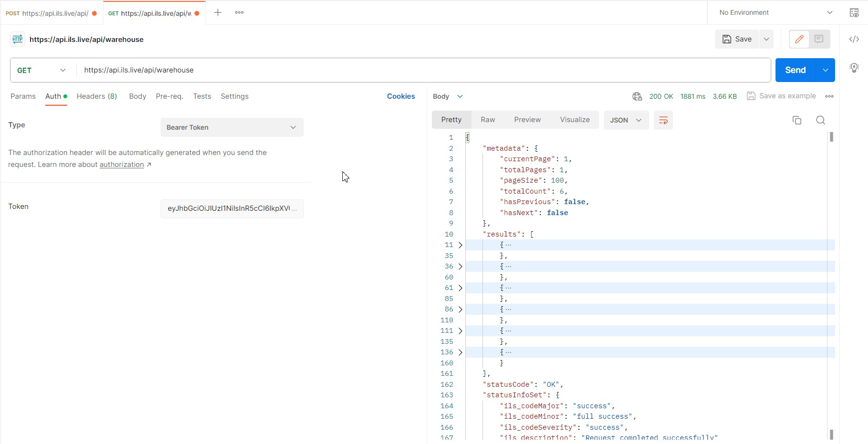Screen dimensions: 868x444
Task: Open the environment quick look icon
Action: [855, 12]
